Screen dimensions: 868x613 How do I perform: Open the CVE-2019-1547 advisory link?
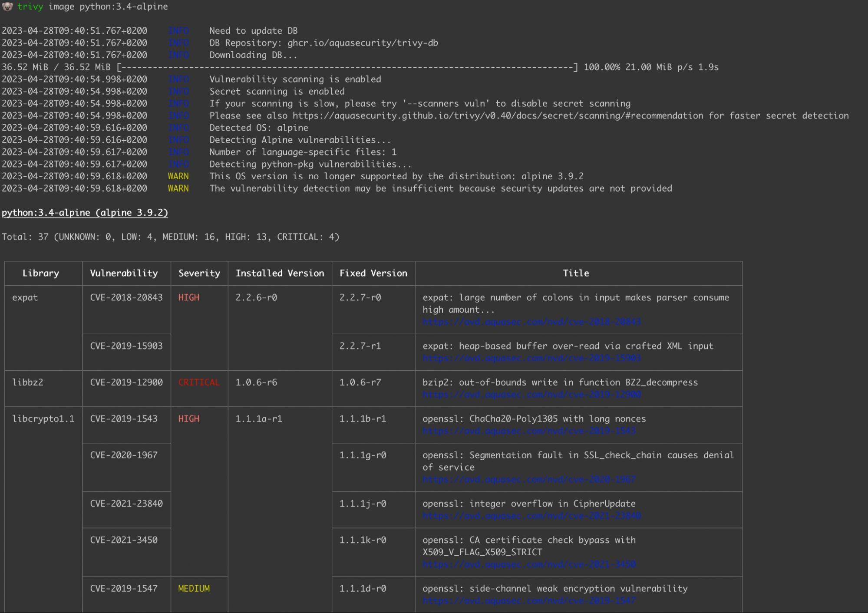(529, 600)
